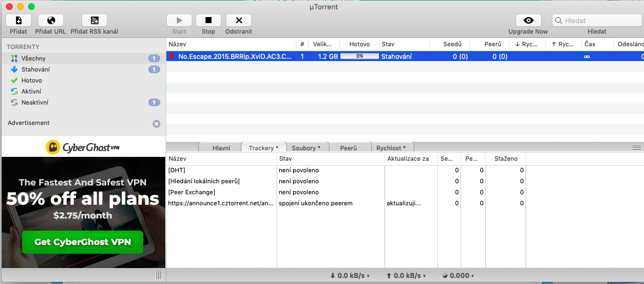Sort by download speed column
This screenshot has width=644, height=284.
527,44
